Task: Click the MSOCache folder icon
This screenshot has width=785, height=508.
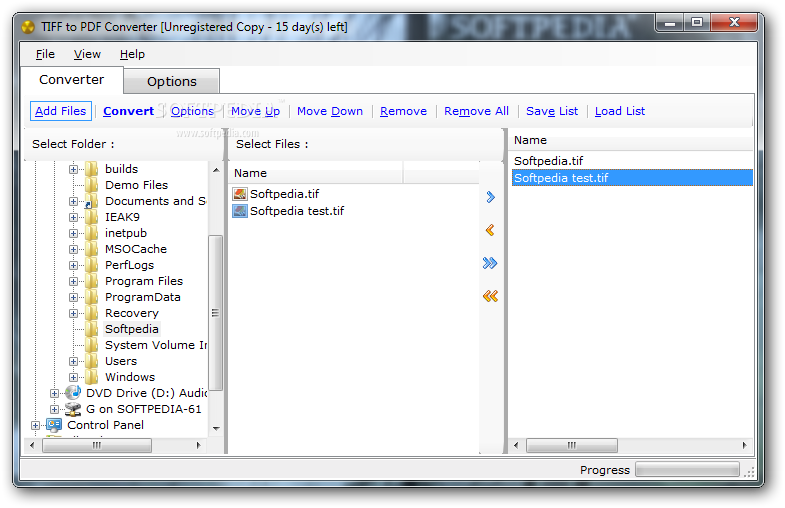Action: (x=92, y=249)
